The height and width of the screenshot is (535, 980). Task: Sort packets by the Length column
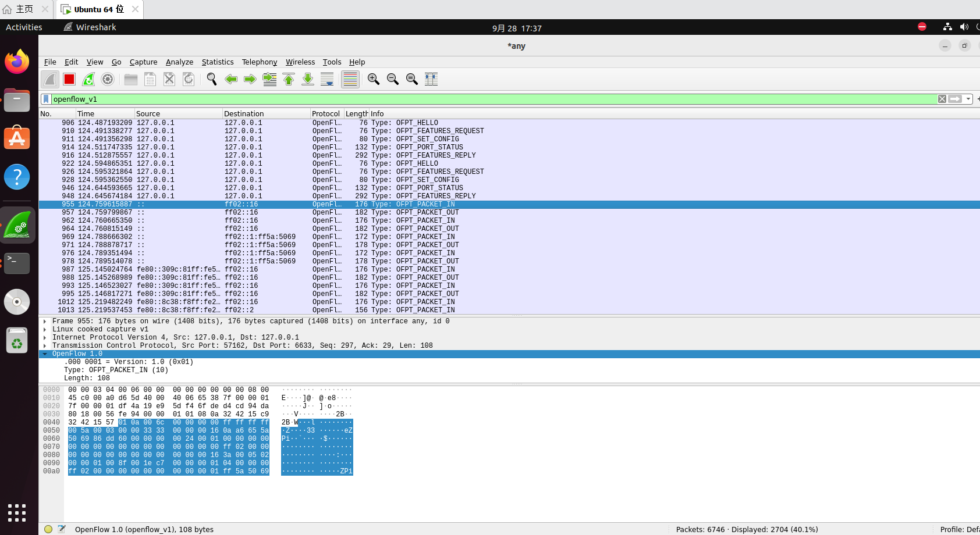coord(357,114)
